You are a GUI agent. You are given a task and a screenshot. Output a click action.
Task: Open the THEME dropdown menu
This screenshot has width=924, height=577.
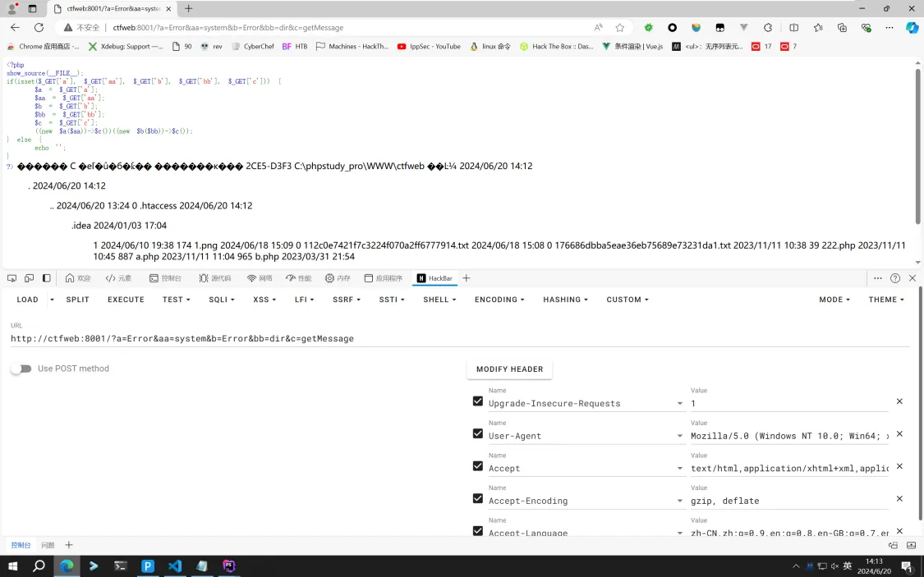[885, 300]
